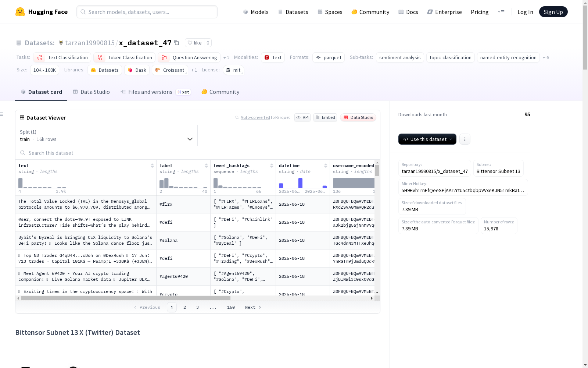The height and width of the screenshot is (368, 588).
Task: Click the dataset owner avatar icon
Action: [x=61, y=43]
